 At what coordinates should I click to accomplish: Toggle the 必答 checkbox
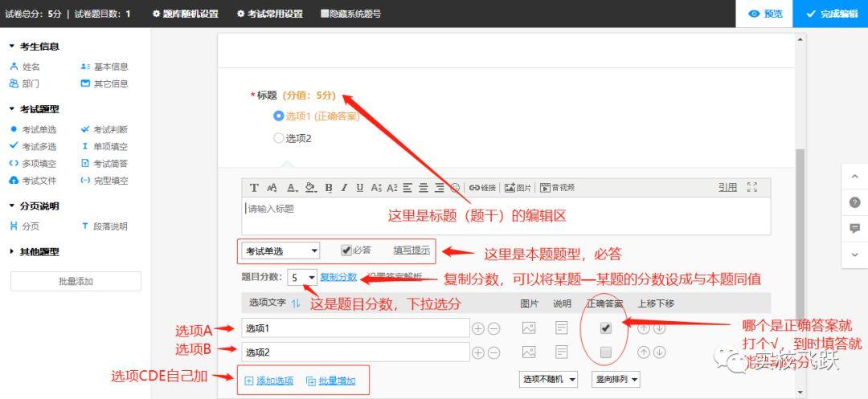click(346, 250)
